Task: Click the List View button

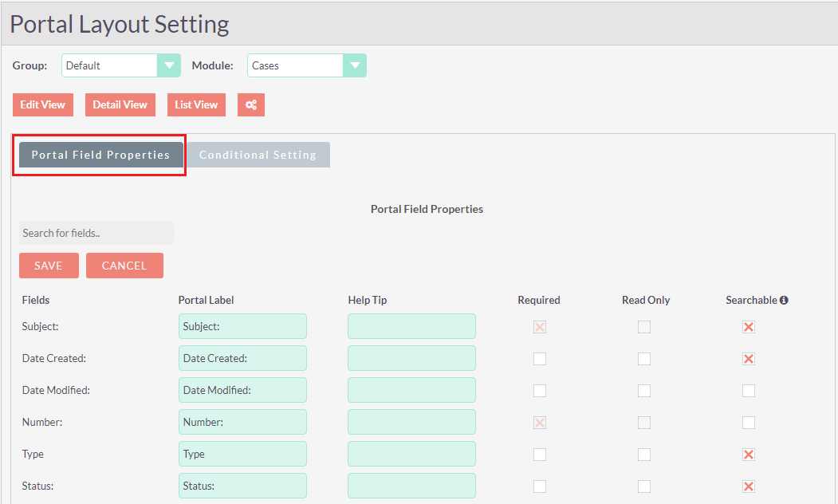Action: pos(196,105)
